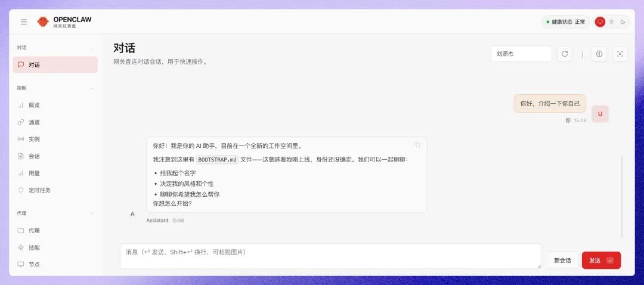This screenshot has width=644, height=285.
Task: Open the 概览 overview page
Action: (x=55, y=105)
